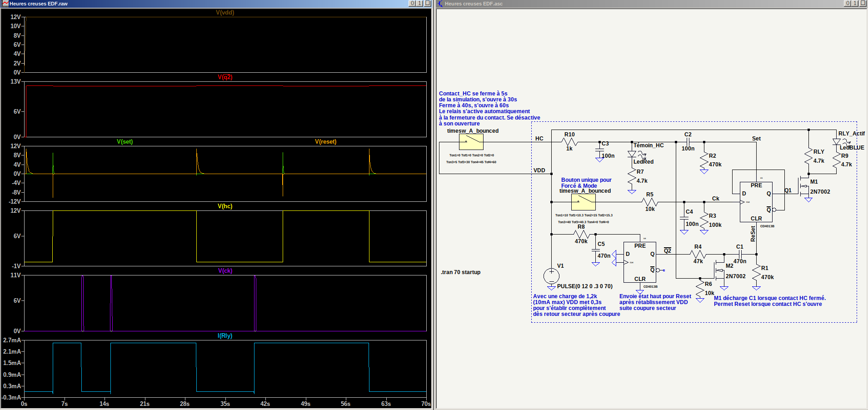868x410 pixels.
Task: Click the C2 100n capacitor symbol
Action: (x=688, y=142)
